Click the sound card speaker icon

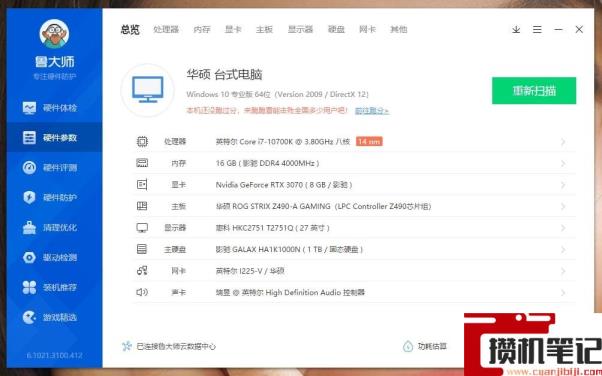[142, 292]
